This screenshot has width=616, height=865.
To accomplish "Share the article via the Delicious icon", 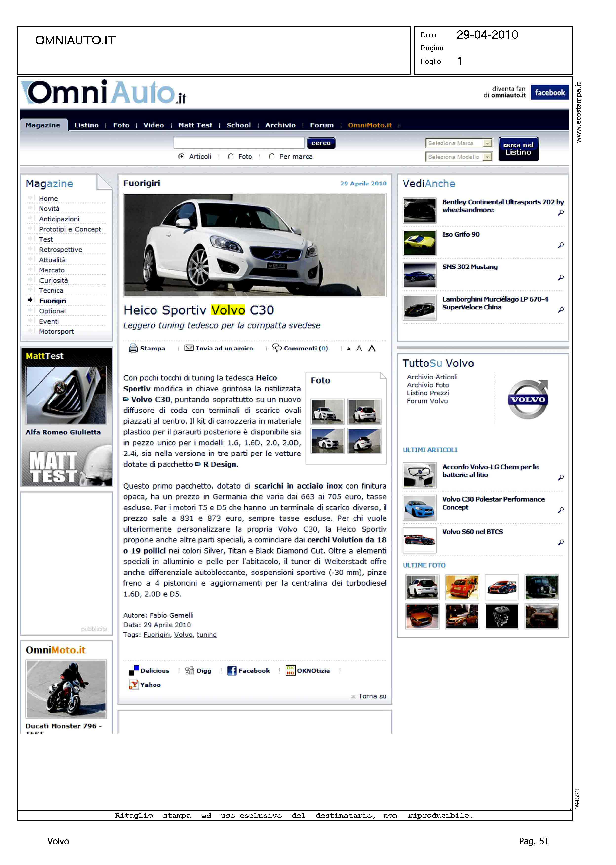I will tap(134, 671).
